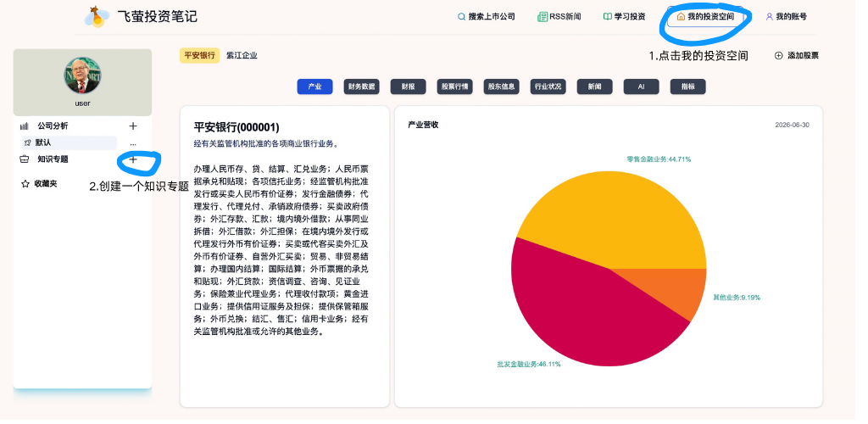868x424 pixels.
Task: Click the 产业营收 chart title
Action: 423,126
